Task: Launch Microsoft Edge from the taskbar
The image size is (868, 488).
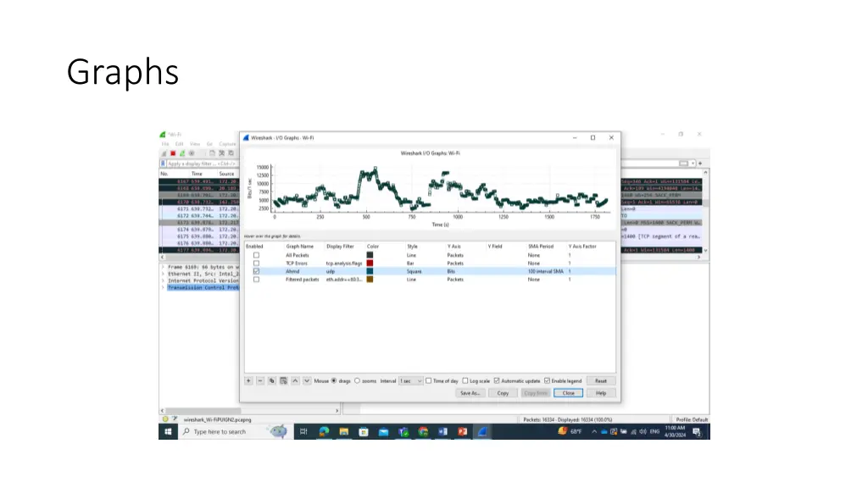Action: 324,431
